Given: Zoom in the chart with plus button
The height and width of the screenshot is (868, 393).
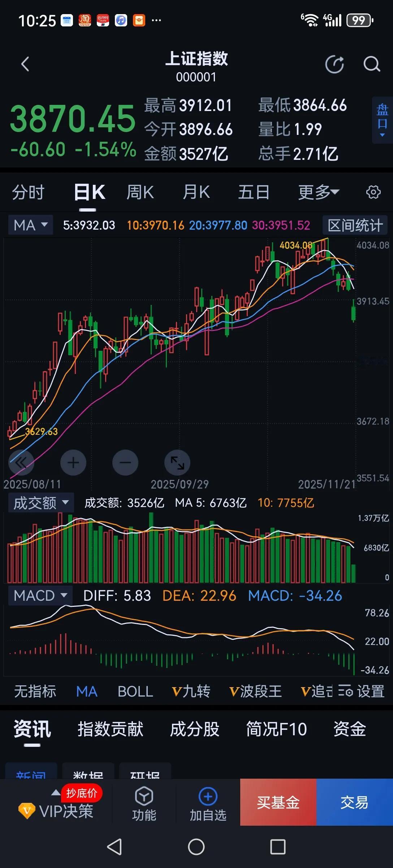Looking at the screenshot, I should click(x=73, y=462).
